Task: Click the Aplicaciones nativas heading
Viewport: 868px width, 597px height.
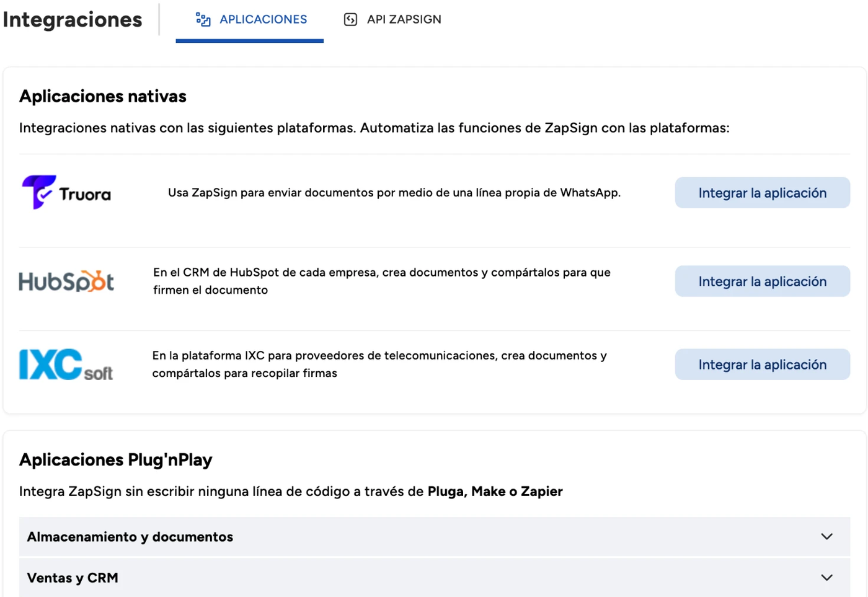Action: click(103, 97)
